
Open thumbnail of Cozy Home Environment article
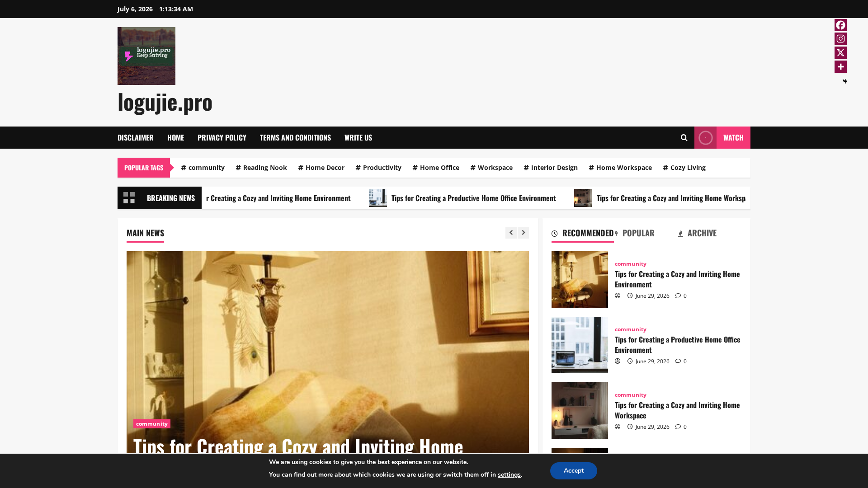click(580, 279)
